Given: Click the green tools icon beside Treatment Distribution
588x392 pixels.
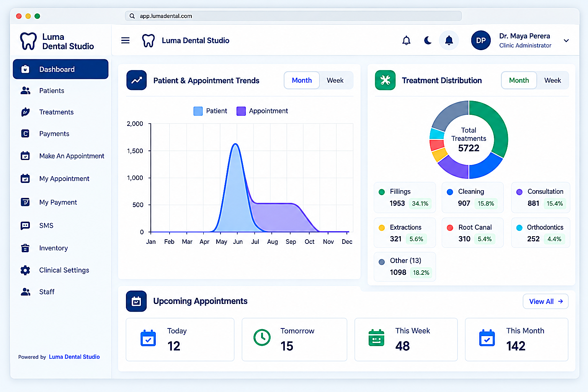Looking at the screenshot, I should (385, 80).
